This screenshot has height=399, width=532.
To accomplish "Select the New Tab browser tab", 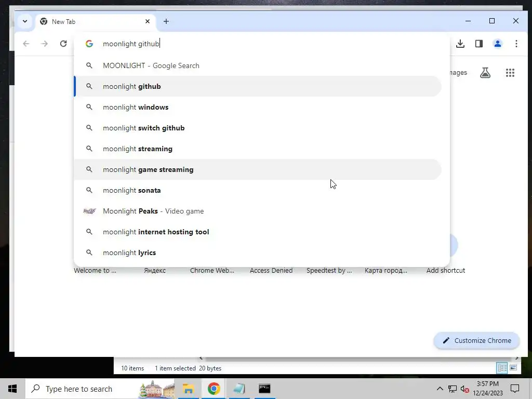I will tap(95, 22).
